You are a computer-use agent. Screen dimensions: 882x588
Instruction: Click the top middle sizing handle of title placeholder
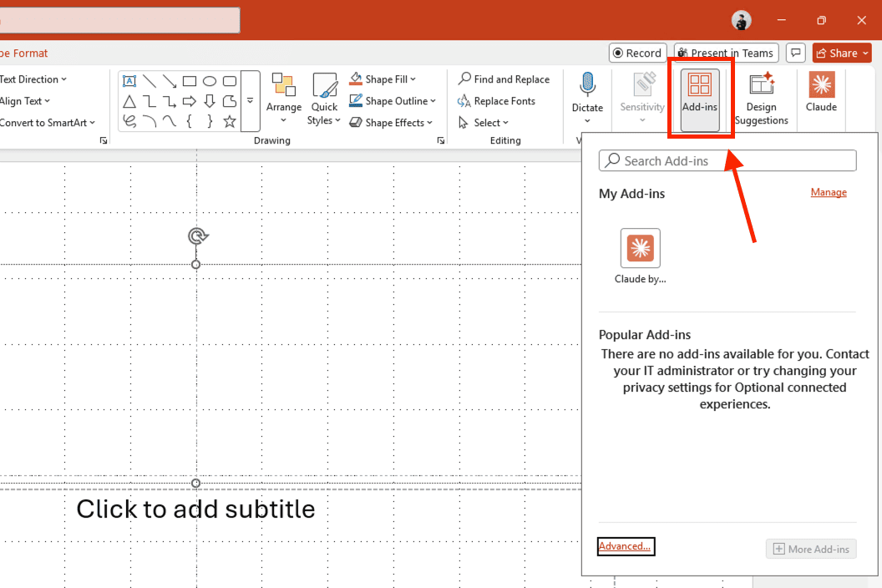coord(195,265)
